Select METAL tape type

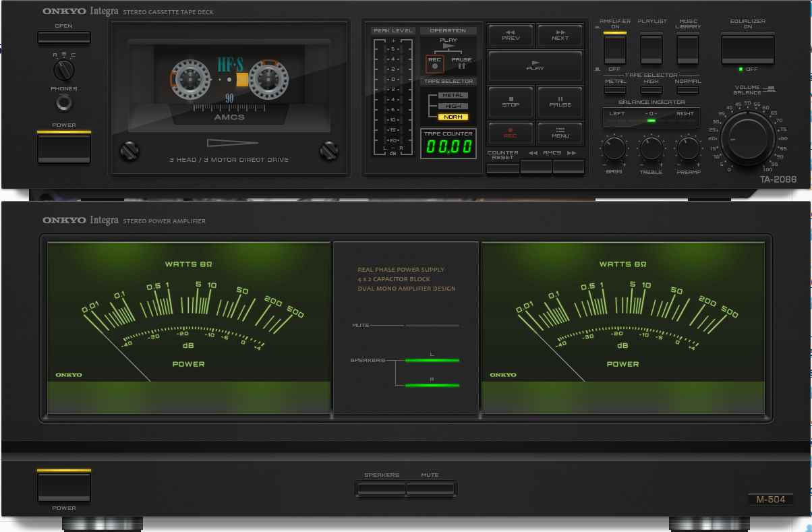point(615,90)
